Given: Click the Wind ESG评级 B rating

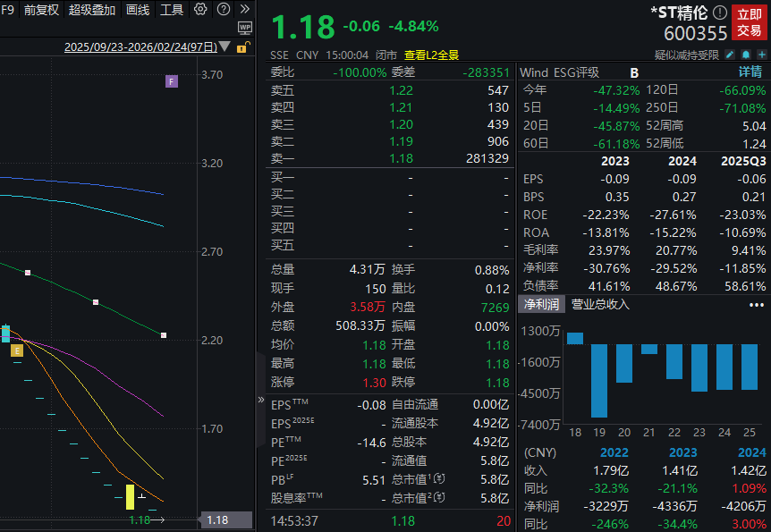Looking at the screenshot, I should click(x=634, y=72).
